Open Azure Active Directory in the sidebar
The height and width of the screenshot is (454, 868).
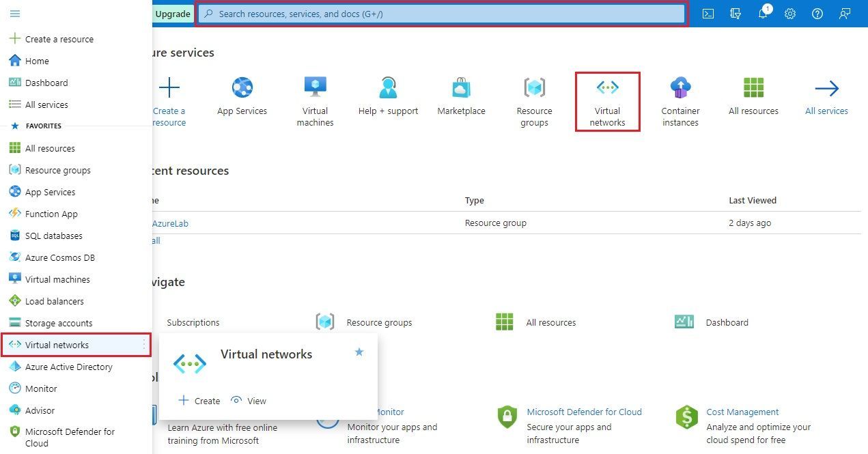click(x=69, y=367)
